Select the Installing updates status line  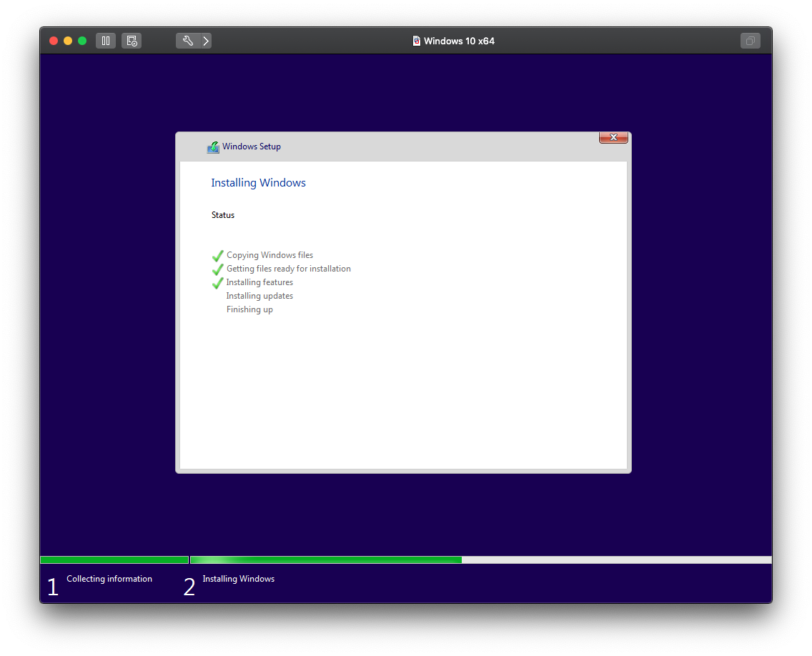pyautogui.click(x=259, y=295)
